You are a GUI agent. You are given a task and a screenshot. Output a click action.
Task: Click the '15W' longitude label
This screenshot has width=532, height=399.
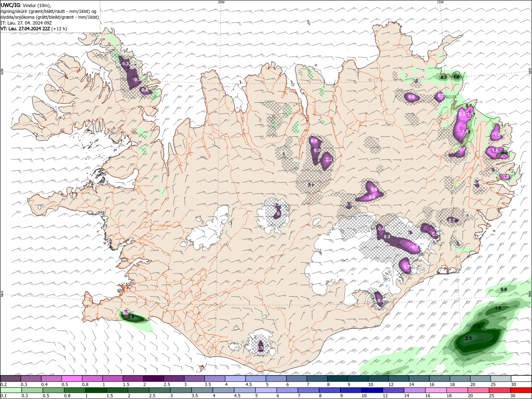tap(440, 2)
